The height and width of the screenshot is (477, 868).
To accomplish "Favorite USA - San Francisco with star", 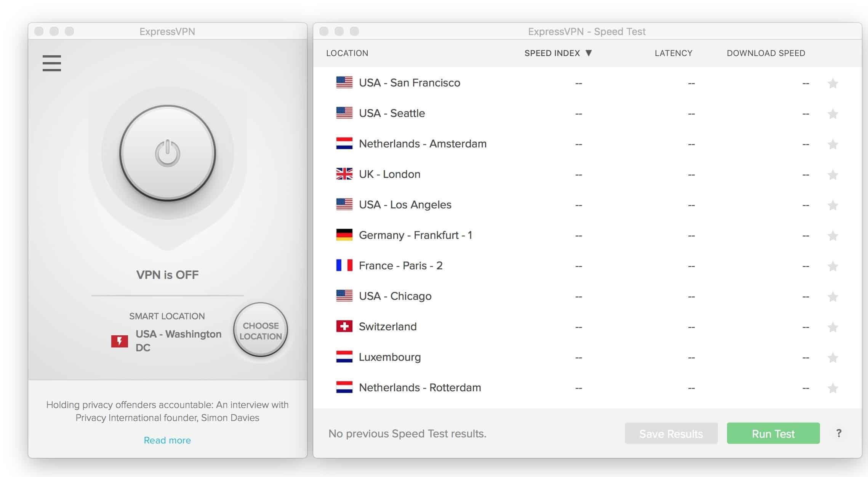I will coord(833,83).
